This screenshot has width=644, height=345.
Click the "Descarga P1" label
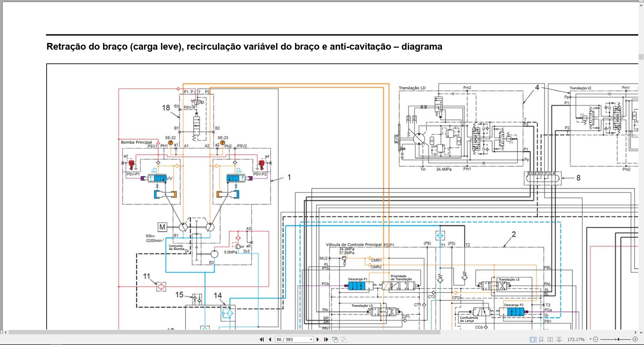tap(358, 279)
